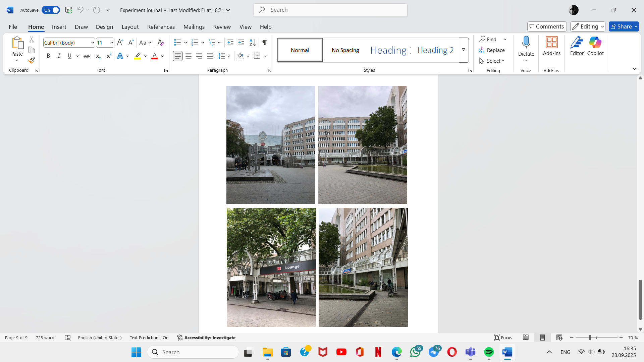This screenshot has width=644, height=362.
Task: Open the font name dropdown
Action: click(93, 43)
